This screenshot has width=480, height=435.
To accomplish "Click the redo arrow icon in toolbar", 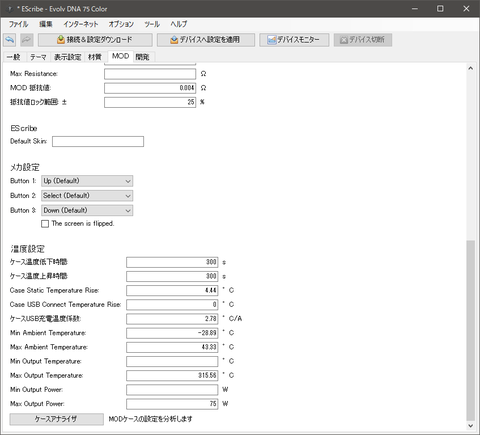I will [26, 40].
